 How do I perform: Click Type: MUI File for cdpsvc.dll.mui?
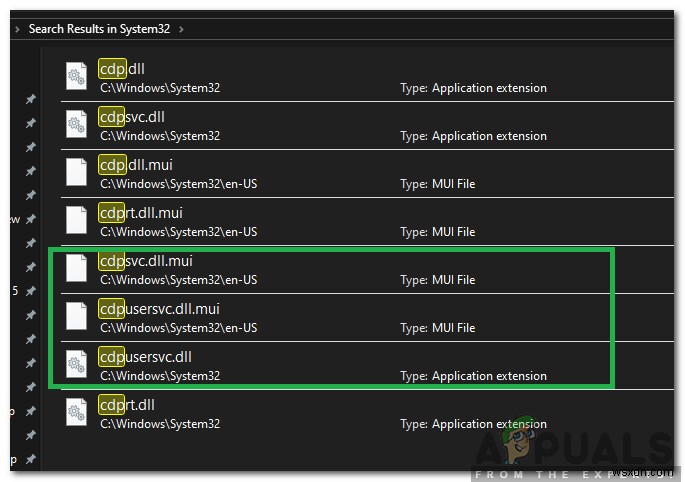pos(438,281)
